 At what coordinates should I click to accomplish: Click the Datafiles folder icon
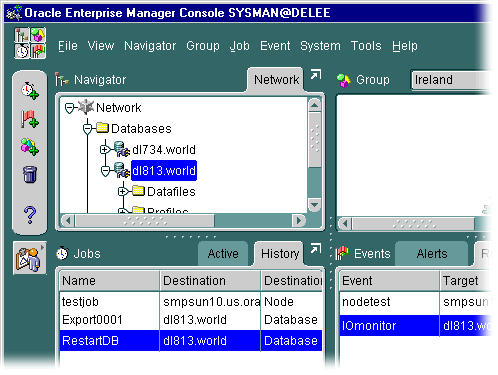point(138,191)
